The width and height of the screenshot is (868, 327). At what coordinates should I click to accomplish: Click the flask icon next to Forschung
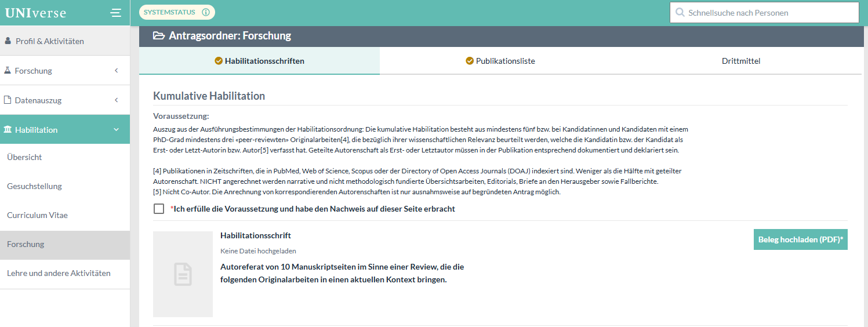(8, 70)
